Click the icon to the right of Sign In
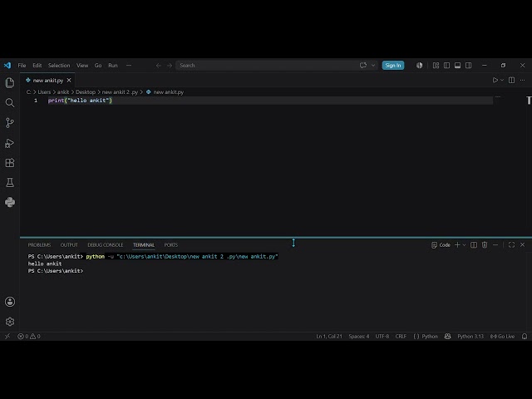Image resolution: width=532 pixels, height=399 pixels. click(x=419, y=65)
